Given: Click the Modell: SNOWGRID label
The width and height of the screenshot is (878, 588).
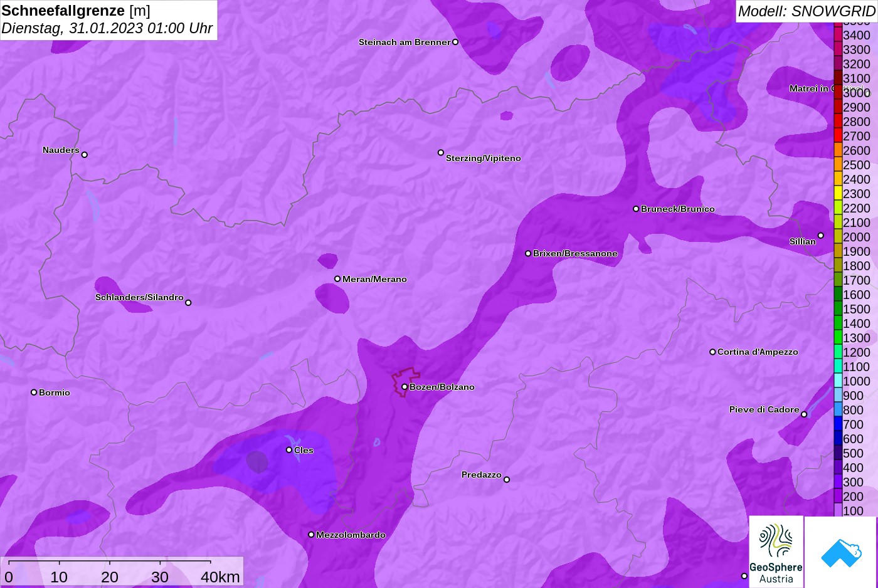Looking at the screenshot, I should tap(807, 11).
